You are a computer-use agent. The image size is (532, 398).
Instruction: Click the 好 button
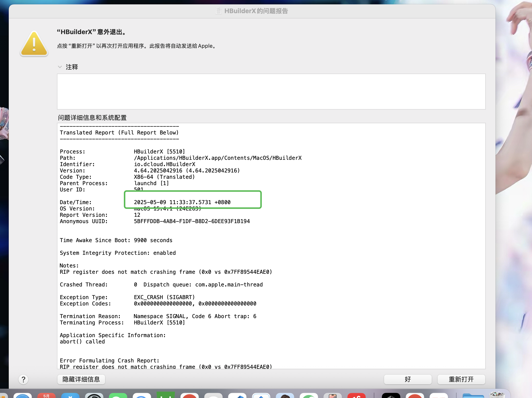click(x=408, y=379)
